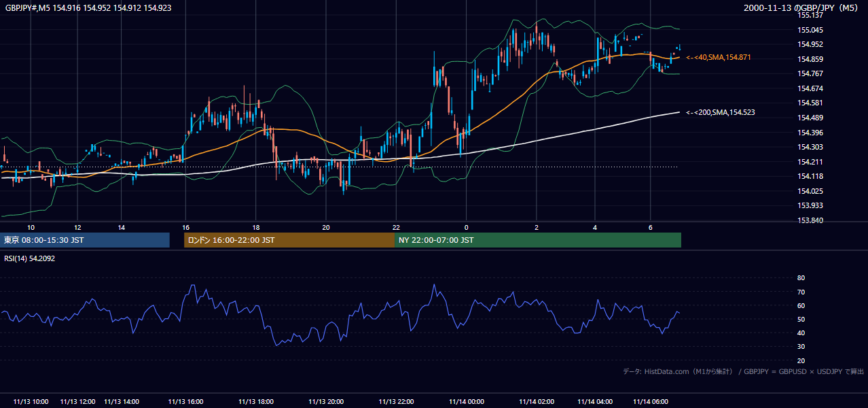Click hour label 16 under the price chart
868x408 pixels.
pos(185,228)
